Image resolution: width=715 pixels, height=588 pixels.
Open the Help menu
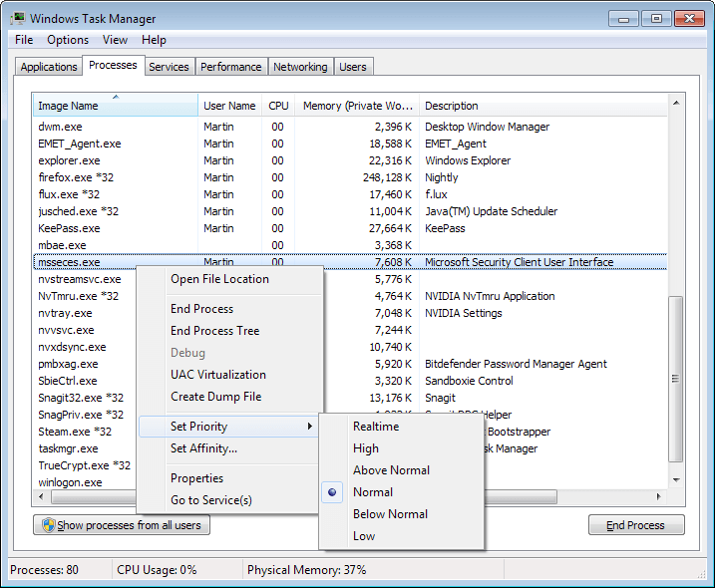(154, 40)
